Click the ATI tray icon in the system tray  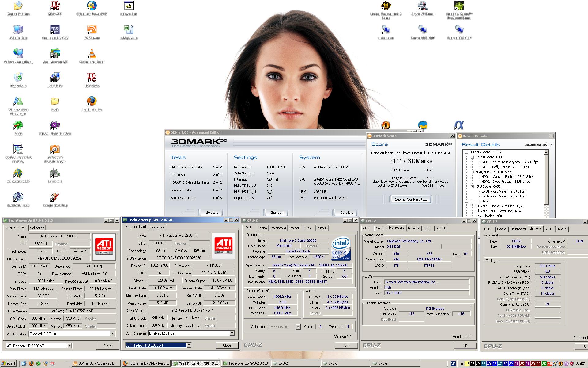click(550, 364)
